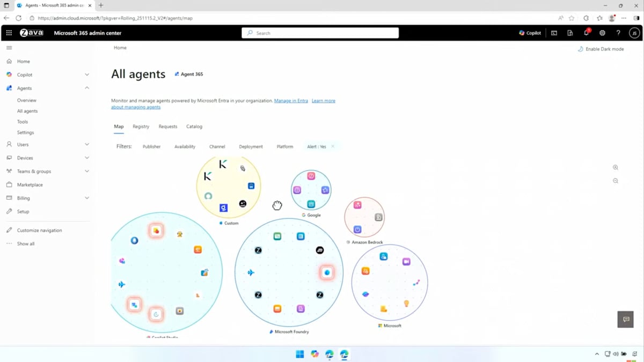Expand the Teams & groups section
Viewport: 644px width, 362px height.
87,171
